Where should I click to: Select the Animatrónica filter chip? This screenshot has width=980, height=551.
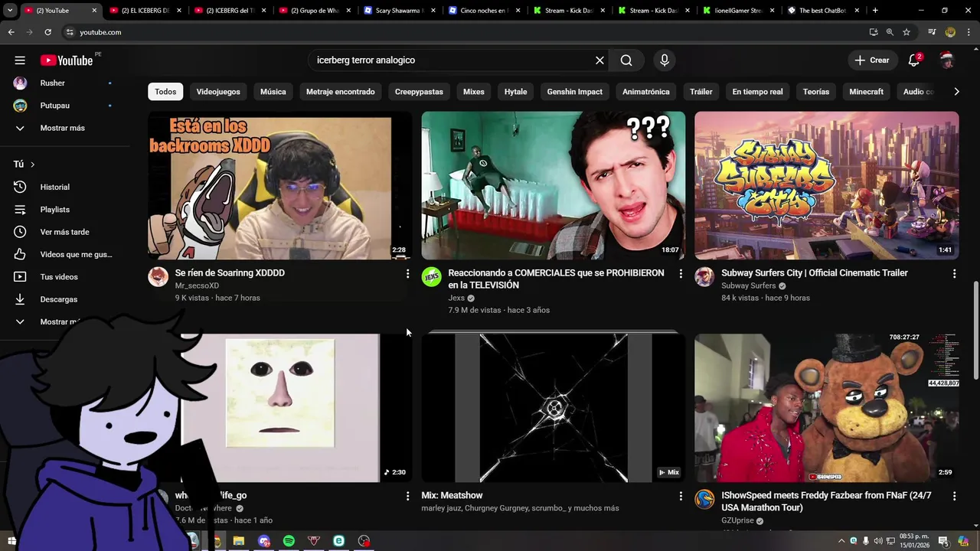[x=646, y=92]
